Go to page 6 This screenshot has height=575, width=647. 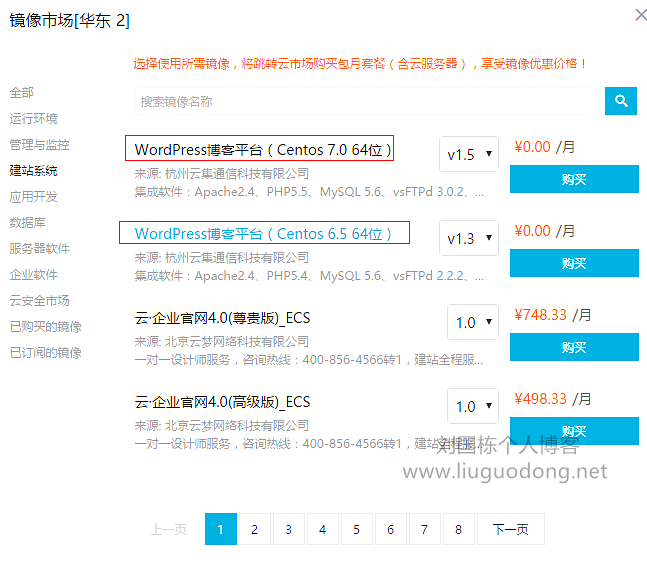pyautogui.click(x=390, y=529)
